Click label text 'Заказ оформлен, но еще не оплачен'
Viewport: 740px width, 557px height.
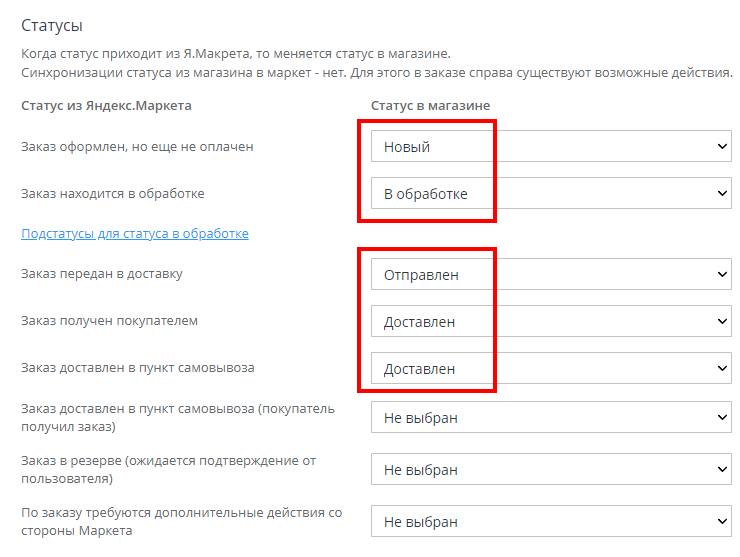(x=137, y=147)
